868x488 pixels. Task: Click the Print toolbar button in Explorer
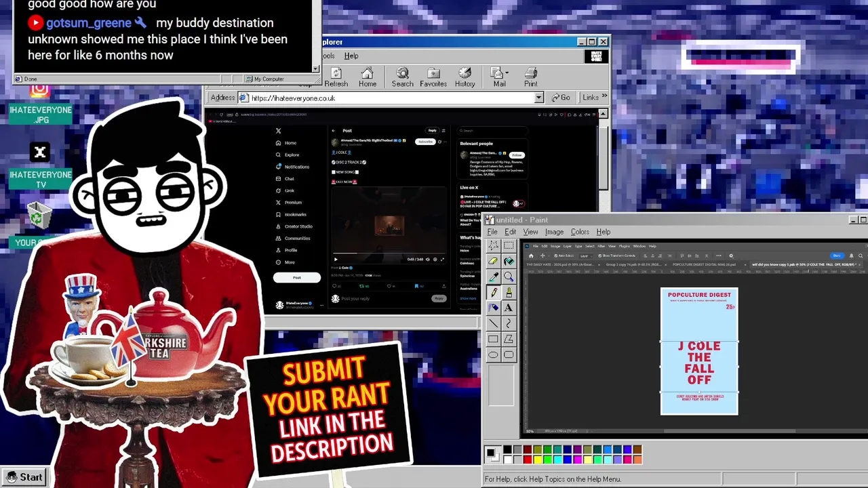point(531,77)
